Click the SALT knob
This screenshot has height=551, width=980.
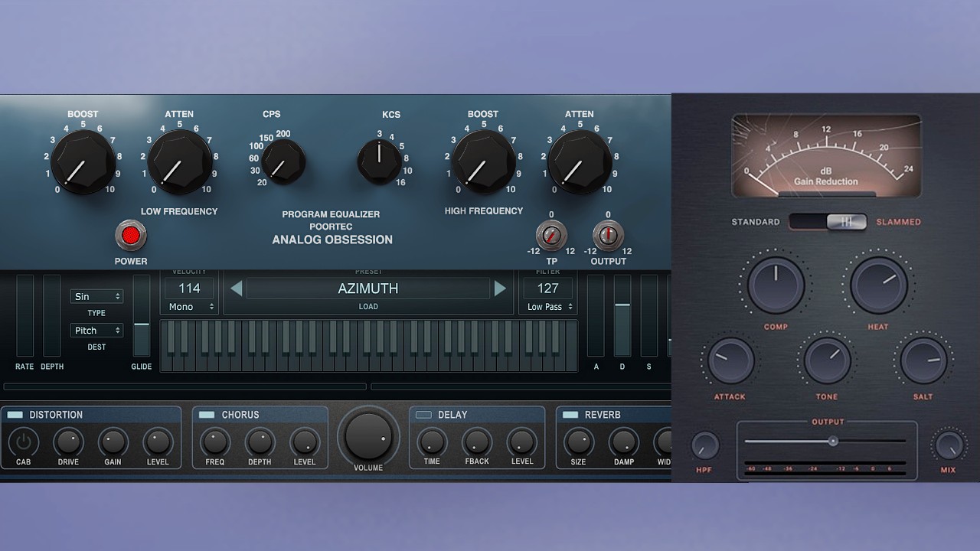pyautogui.click(x=923, y=360)
